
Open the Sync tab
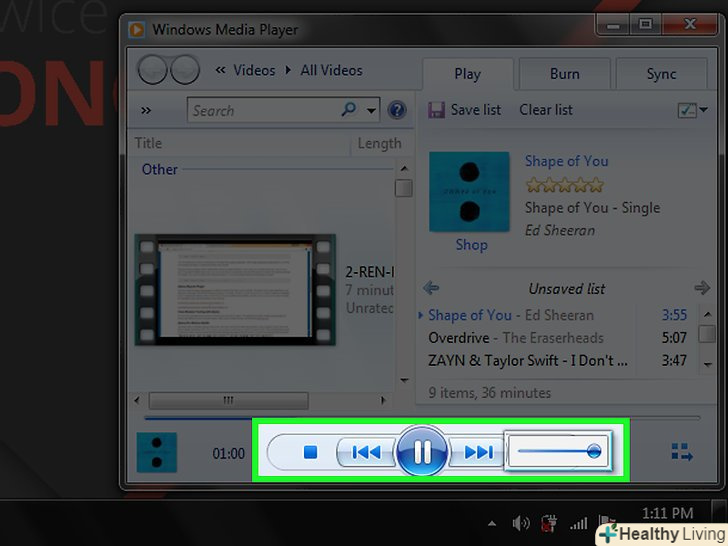tap(661, 74)
